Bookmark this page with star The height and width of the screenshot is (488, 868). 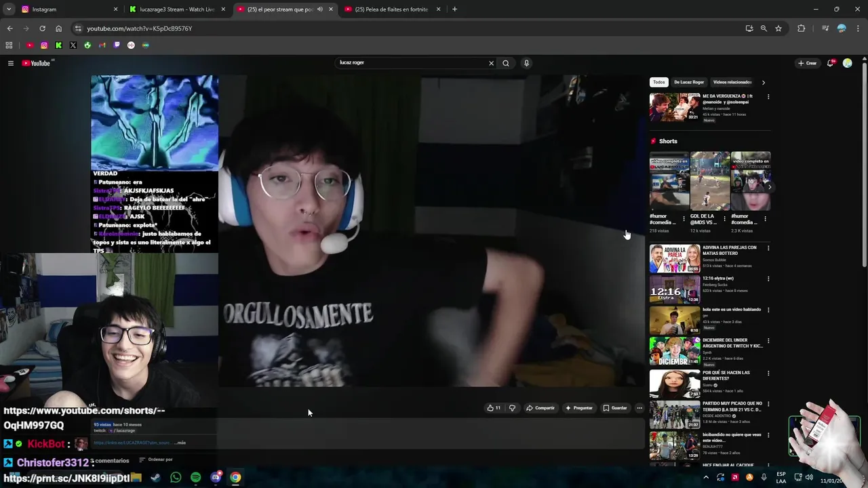pos(778,28)
